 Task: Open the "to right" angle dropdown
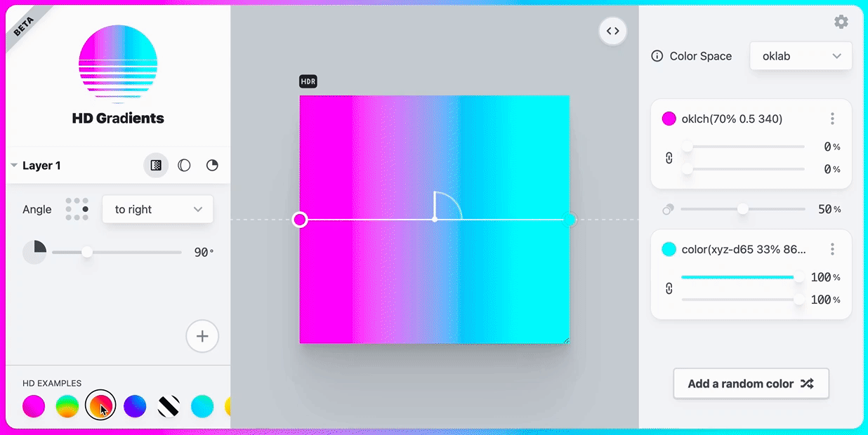click(158, 209)
